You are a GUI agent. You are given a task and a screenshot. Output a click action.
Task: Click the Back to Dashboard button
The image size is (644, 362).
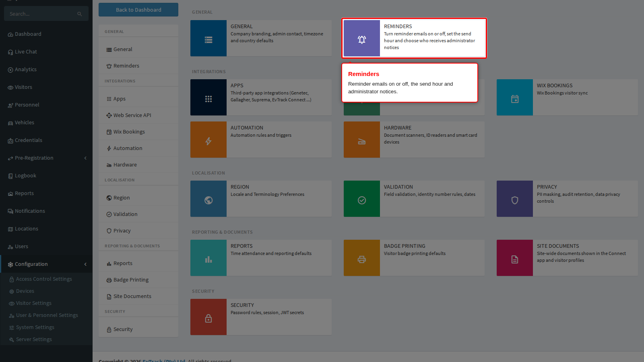[138, 10]
